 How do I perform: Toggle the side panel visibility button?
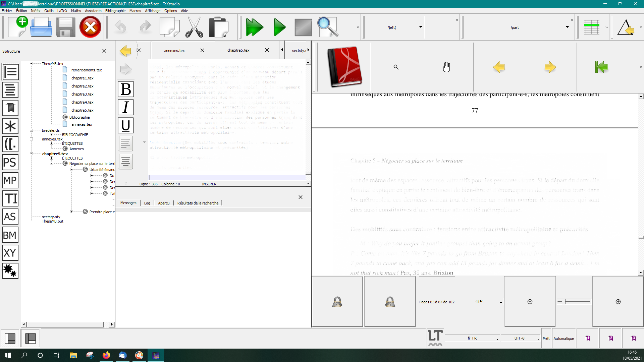tap(10, 338)
